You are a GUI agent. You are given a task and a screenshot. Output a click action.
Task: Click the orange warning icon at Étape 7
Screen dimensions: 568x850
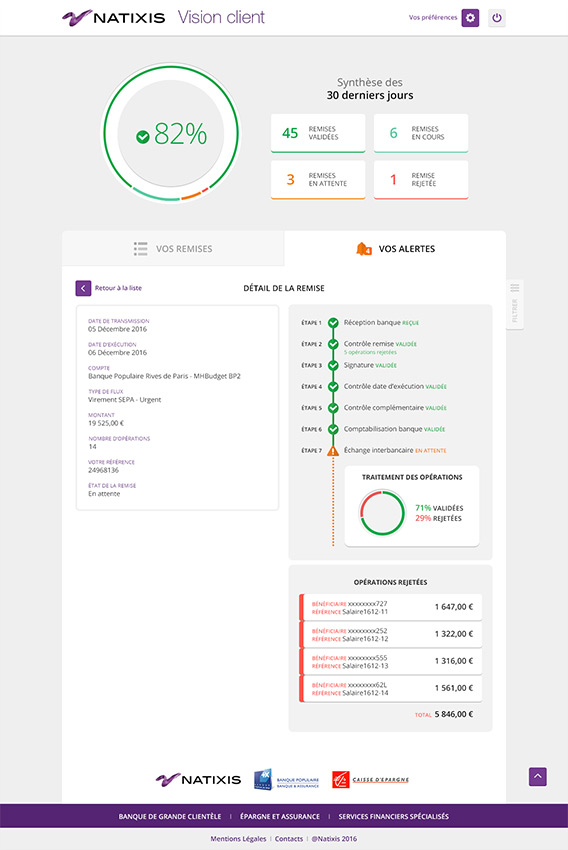coord(333,450)
